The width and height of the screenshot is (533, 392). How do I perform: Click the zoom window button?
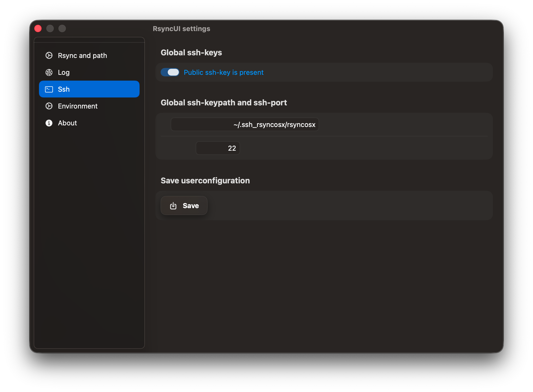tap(62, 28)
